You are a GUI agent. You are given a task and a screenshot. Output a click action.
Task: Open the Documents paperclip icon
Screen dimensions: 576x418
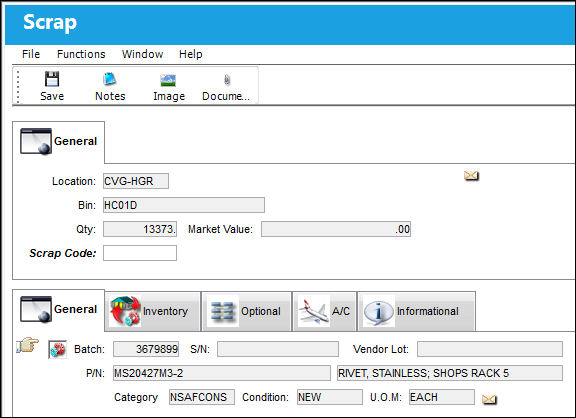point(227,80)
